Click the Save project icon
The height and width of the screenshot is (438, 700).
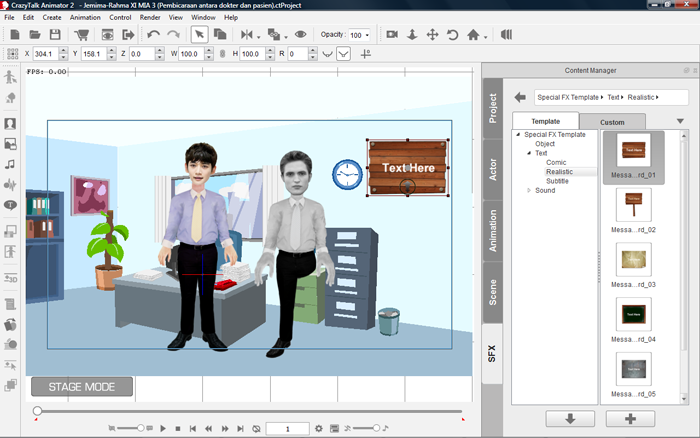coord(55,35)
